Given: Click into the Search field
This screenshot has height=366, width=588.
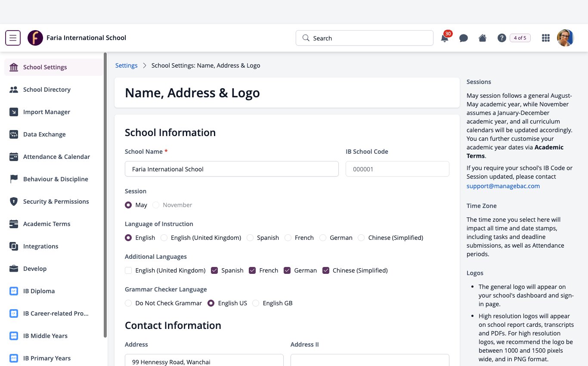Looking at the screenshot, I should coord(365,38).
